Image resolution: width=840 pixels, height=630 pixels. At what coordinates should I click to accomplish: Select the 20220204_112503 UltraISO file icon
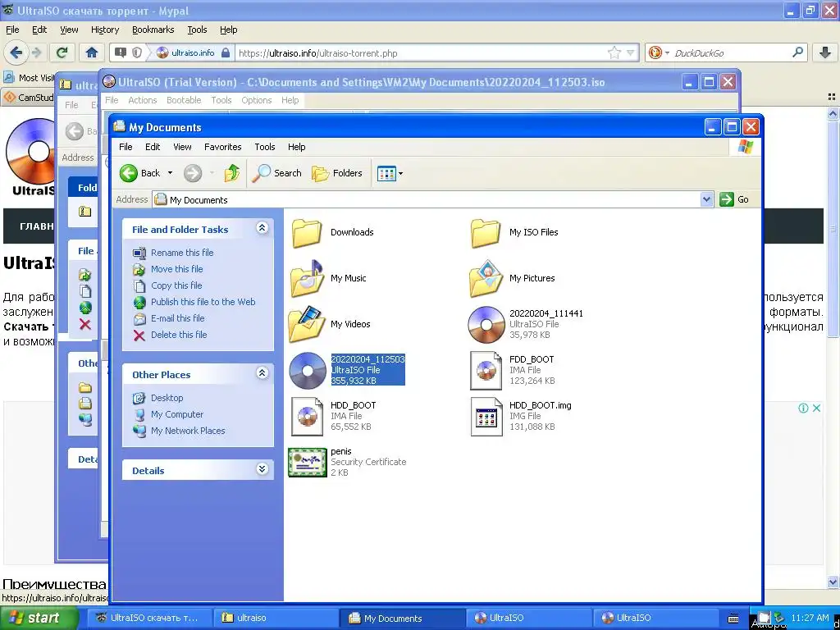coord(307,370)
